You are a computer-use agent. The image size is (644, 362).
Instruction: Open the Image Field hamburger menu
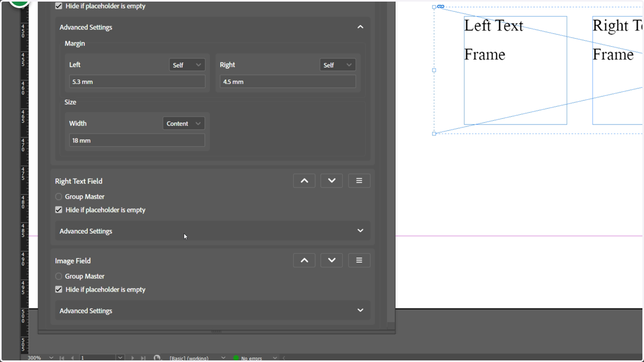(359, 260)
